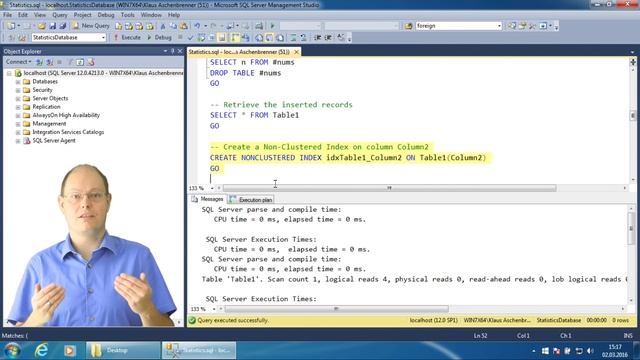This screenshot has width=640, height=360.
Task: Open the editor zoom 133 % dropdown
Action: coord(212,188)
